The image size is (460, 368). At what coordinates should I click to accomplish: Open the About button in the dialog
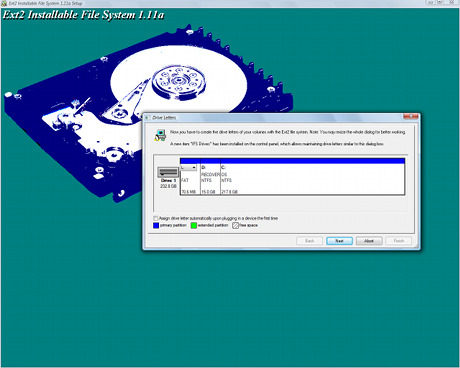369,241
